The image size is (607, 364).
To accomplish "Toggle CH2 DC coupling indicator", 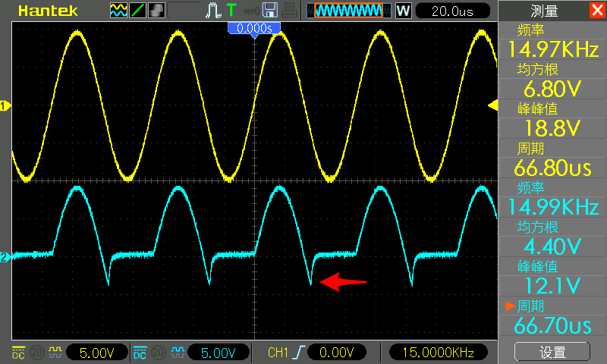I will click(x=140, y=353).
